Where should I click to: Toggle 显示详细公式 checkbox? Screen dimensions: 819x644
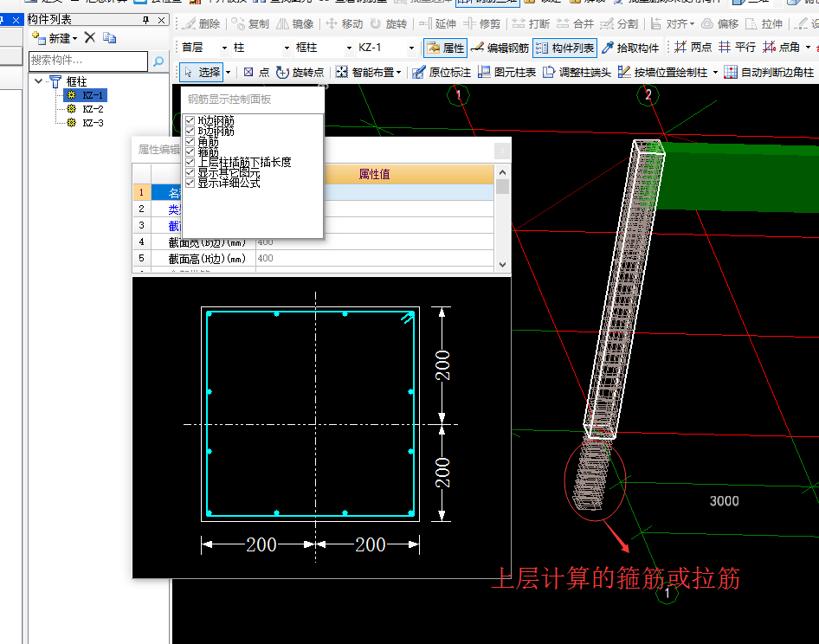190,183
